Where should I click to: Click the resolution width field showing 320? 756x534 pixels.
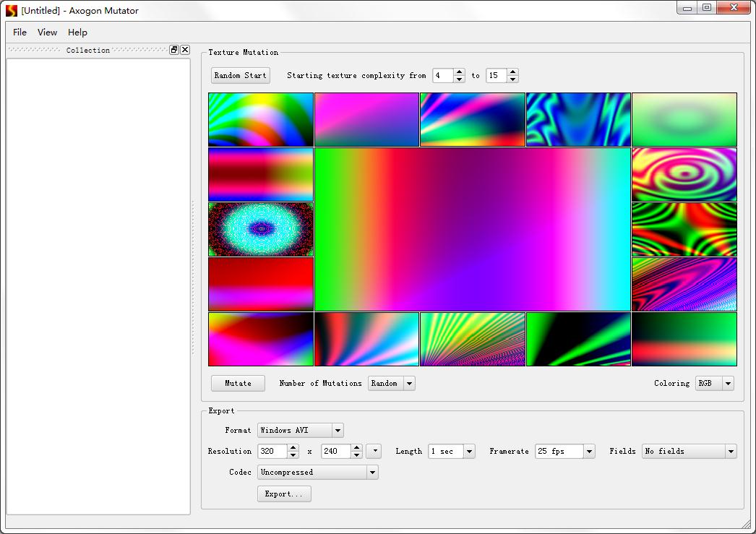[272, 451]
